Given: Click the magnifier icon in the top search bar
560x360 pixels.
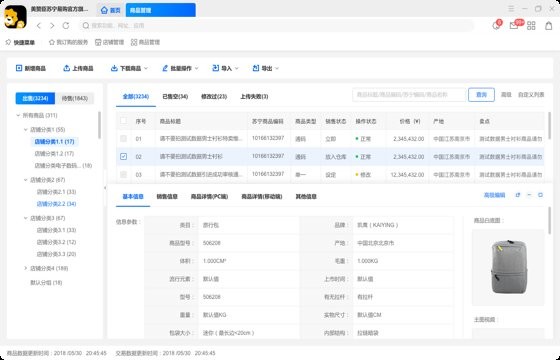Looking at the screenshot, I should point(86,26).
